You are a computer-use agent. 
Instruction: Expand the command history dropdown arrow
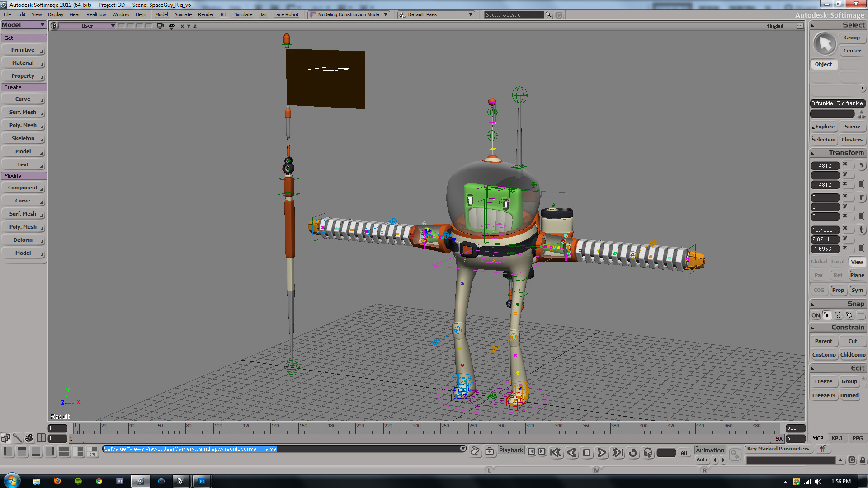click(463, 449)
